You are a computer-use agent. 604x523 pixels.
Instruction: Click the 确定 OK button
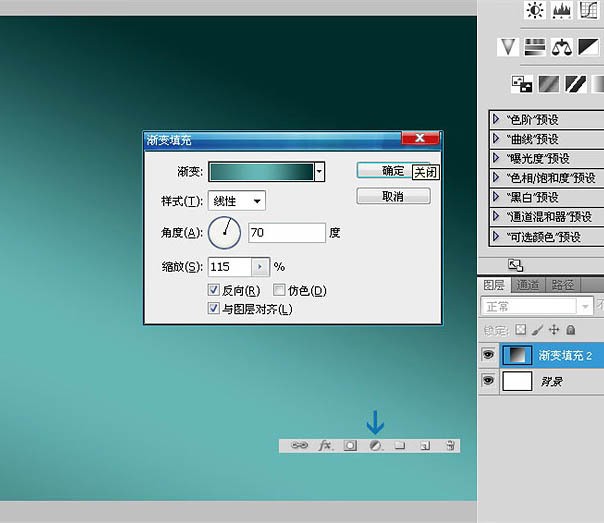point(392,171)
